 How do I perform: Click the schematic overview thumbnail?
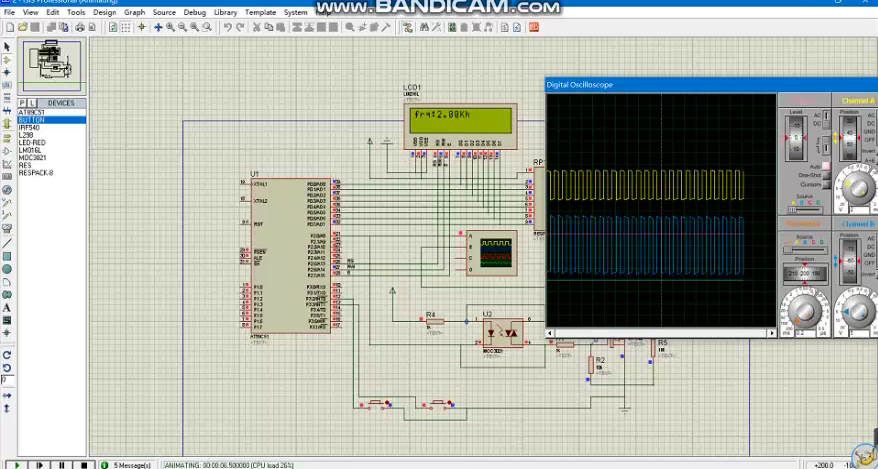point(52,66)
